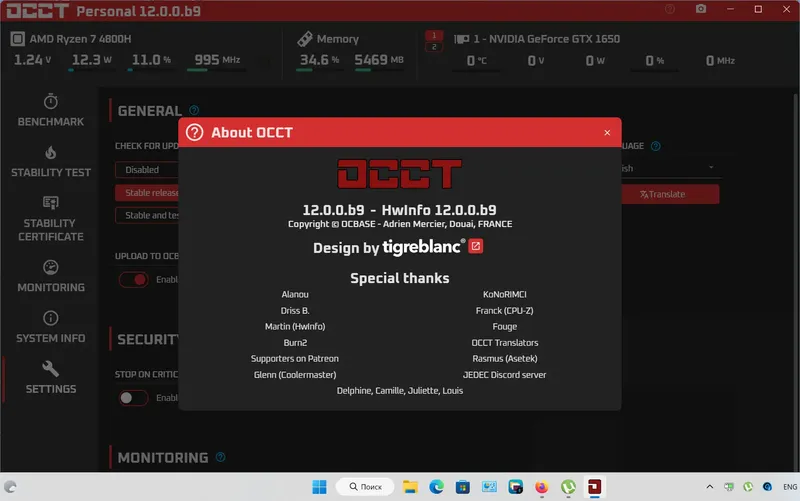Select GPU number 1 selector

coord(434,35)
